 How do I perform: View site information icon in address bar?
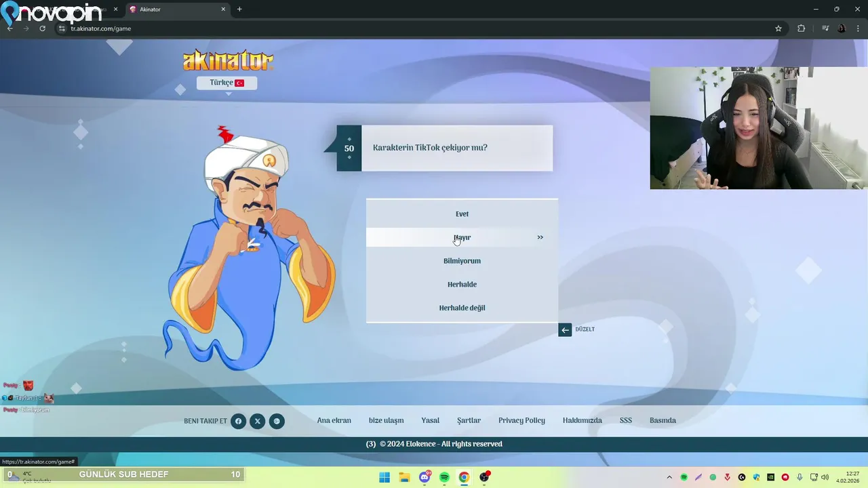point(62,28)
